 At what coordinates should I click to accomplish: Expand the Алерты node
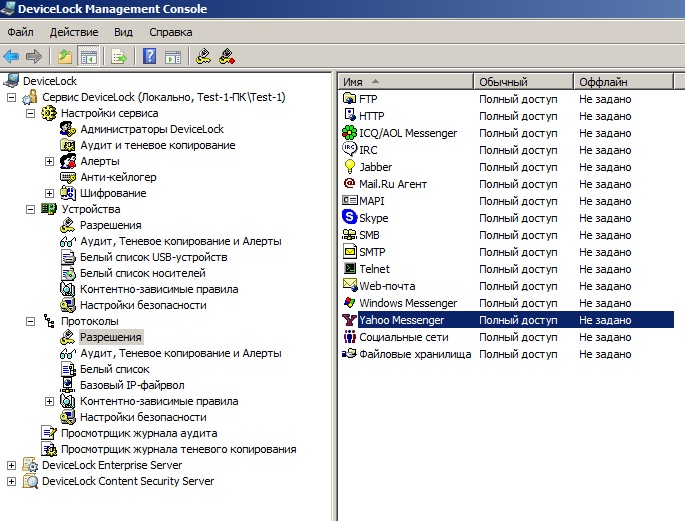pyautogui.click(x=49, y=162)
